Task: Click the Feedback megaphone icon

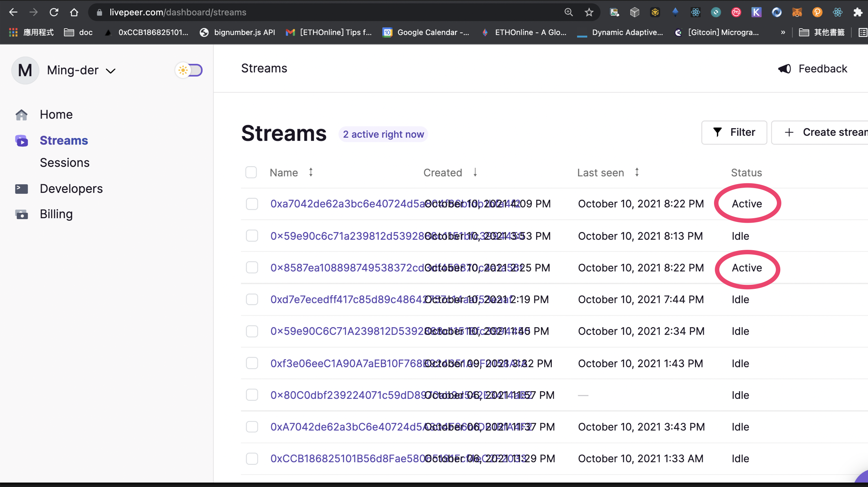Action: 785,69
